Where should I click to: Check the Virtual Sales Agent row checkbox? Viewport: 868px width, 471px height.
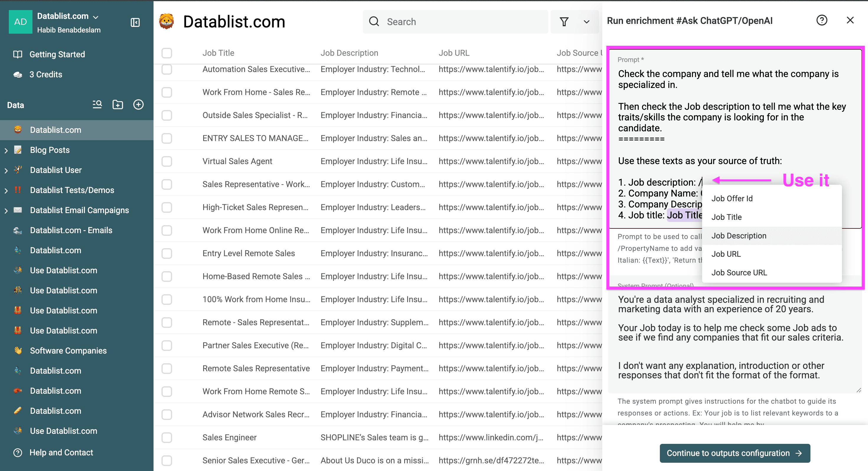[x=167, y=161]
